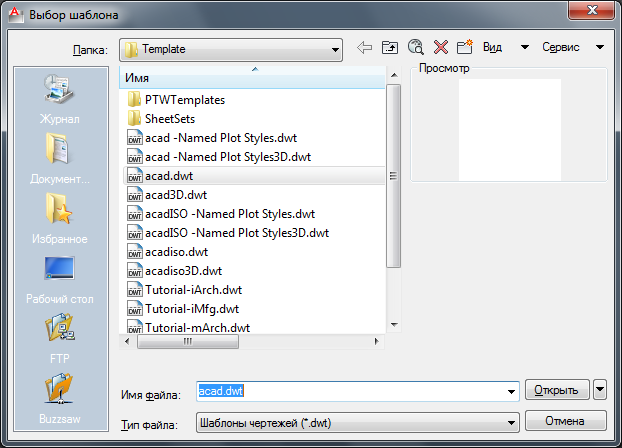Click the SheetSets folder icon
Viewport: 622px width, 448px height.
click(x=134, y=119)
